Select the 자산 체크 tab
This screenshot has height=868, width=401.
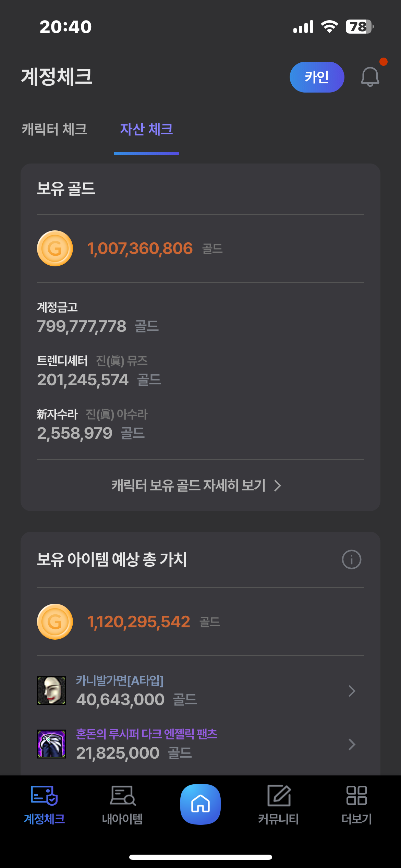point(146,130)
